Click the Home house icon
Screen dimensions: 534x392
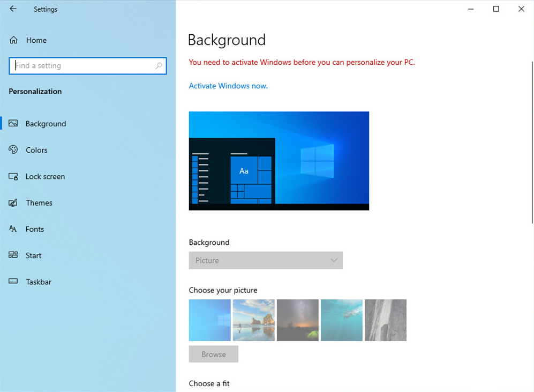13,40
